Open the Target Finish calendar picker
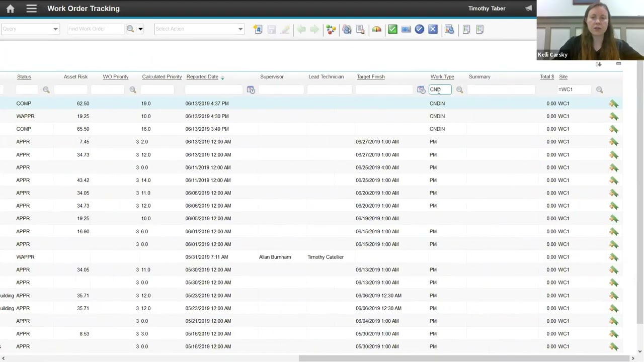Image resolution: width=644 pixels, height=362 pixels. [x=421, y=89]
